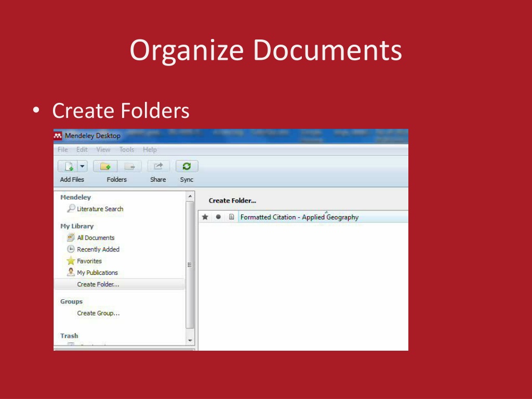The height and width of the screenshot is (399, 532).
Task: Click Create Group... under Groups
Action: tap(98, 313)
